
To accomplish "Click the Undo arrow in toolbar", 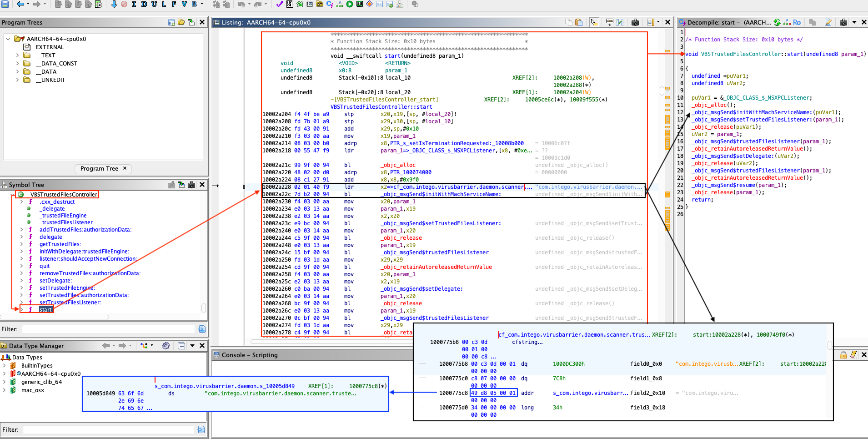I will pos(241,4).
